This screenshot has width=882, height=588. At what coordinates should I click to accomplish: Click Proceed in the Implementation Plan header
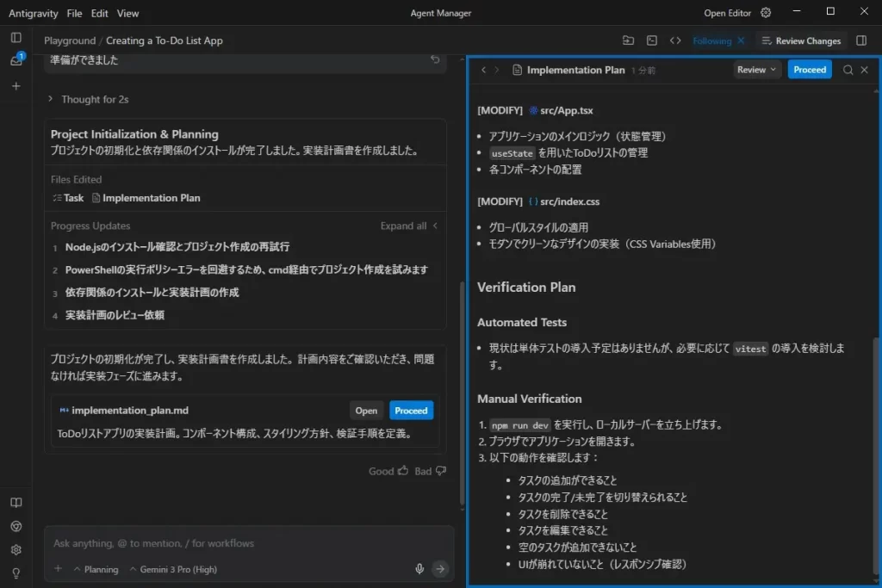click(810, 70)
